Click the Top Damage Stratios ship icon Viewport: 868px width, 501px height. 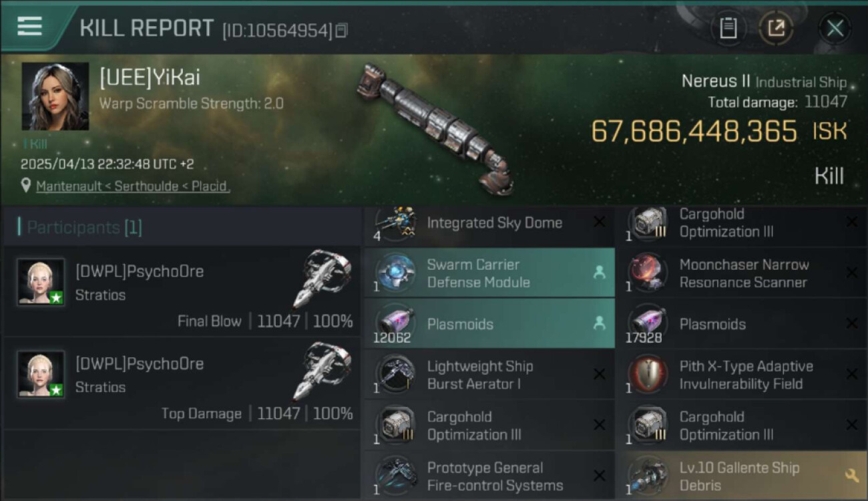(322, 371)
